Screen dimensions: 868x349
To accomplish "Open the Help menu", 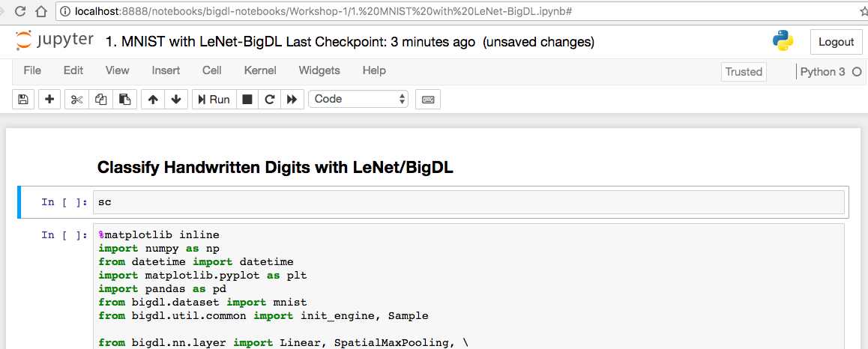I will click(x=374, y=70).
